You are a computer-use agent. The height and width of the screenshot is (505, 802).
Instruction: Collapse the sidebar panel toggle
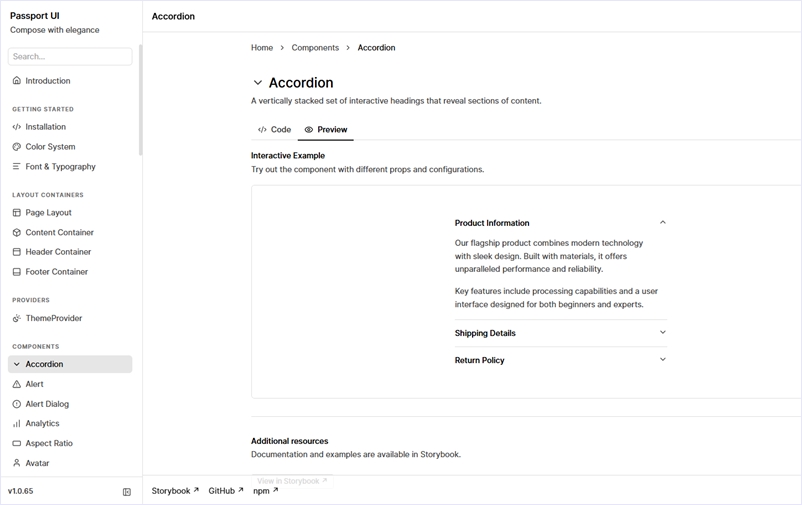[127, 492]
